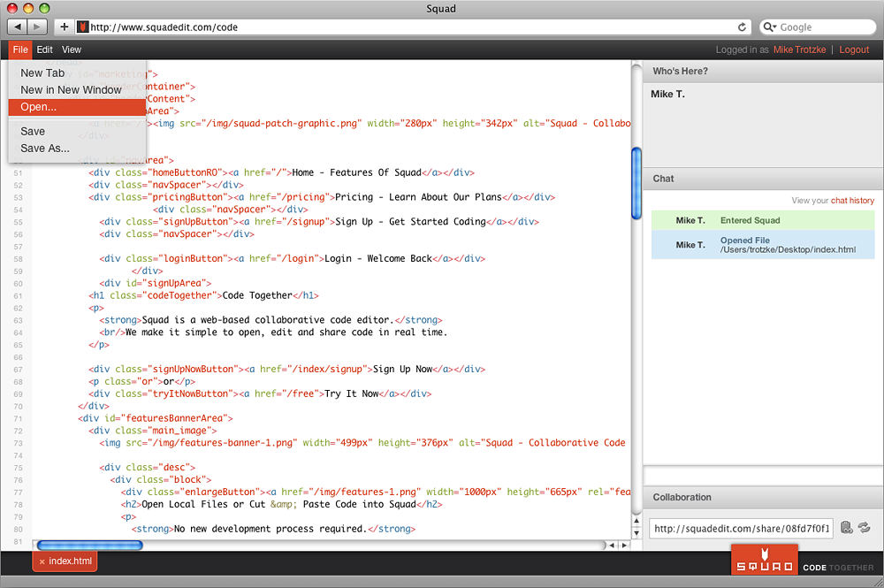Reload the page using the refresh icon
Image resolution: width=884 pixels, height=588 pixels.
point(742,27)
